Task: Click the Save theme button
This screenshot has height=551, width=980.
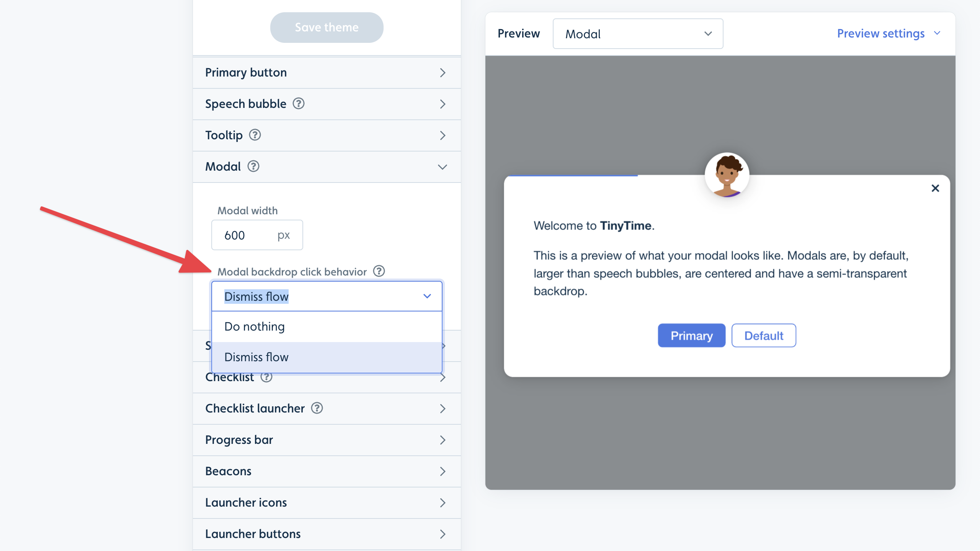Action: [x=327, y=28]
